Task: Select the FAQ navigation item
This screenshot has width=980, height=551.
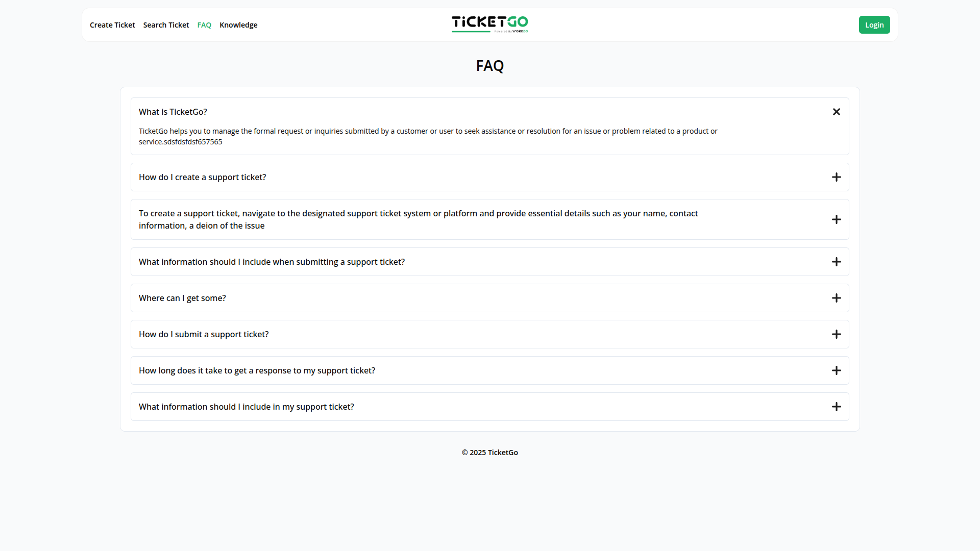Action: (x=204, y=25)
